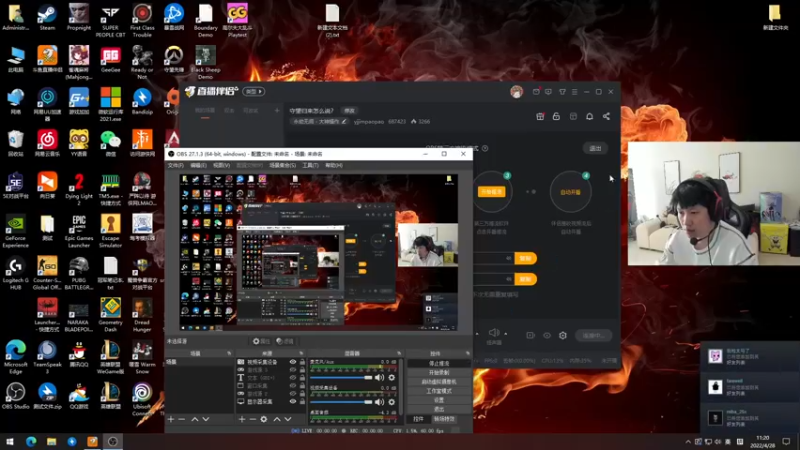Open OBS 文件(F) menu
This screenshot has width=800, height=450.
pyautogui.click(x=175, y=165)
